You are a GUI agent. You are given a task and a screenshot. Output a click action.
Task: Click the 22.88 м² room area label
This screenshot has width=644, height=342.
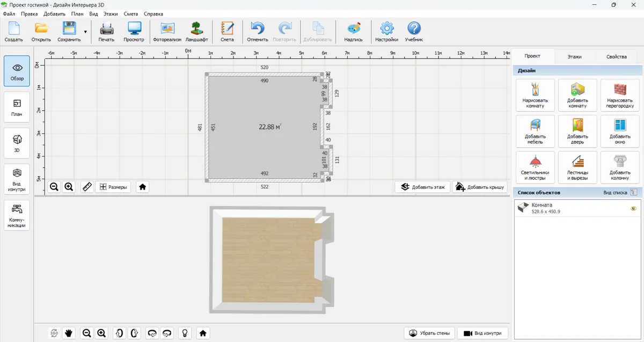tap(270, 127)
